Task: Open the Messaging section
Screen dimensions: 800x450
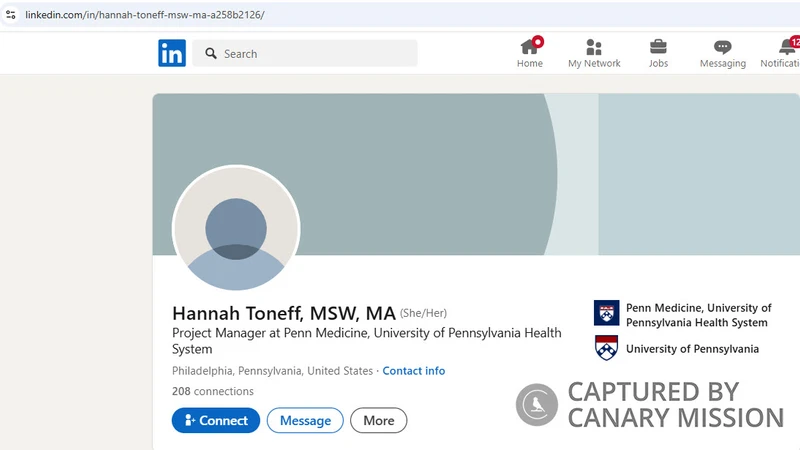Action: coord(722,53)
